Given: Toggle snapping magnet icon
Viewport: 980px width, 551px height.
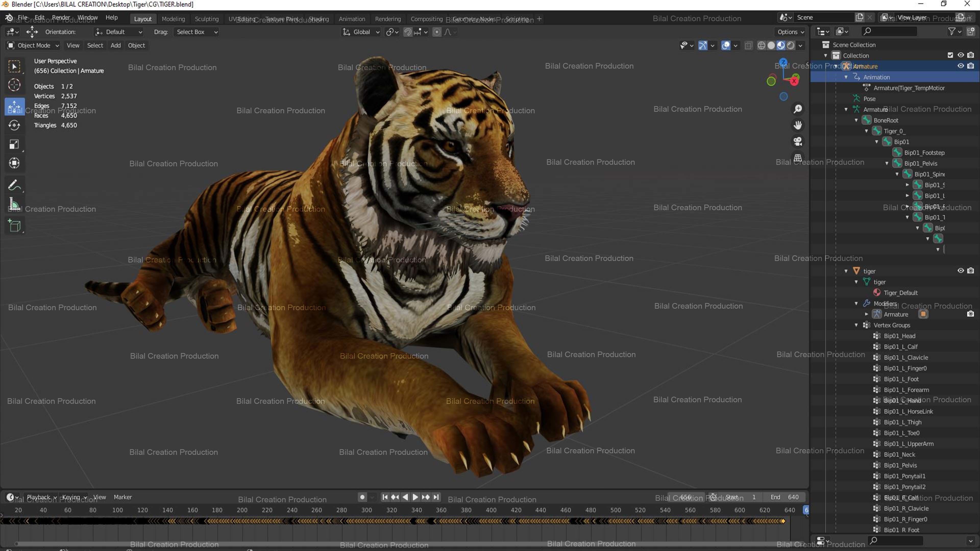Looking at the screenshot, I should click(x=408, y=32).
